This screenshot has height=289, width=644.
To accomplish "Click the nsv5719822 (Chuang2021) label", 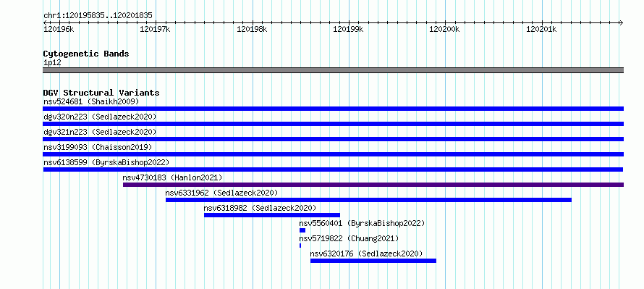I will pyautogui.click(x=349, y=238).
